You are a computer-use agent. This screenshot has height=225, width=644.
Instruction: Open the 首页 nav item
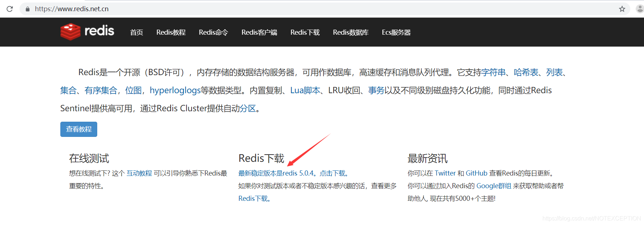(x=137, y=33)
